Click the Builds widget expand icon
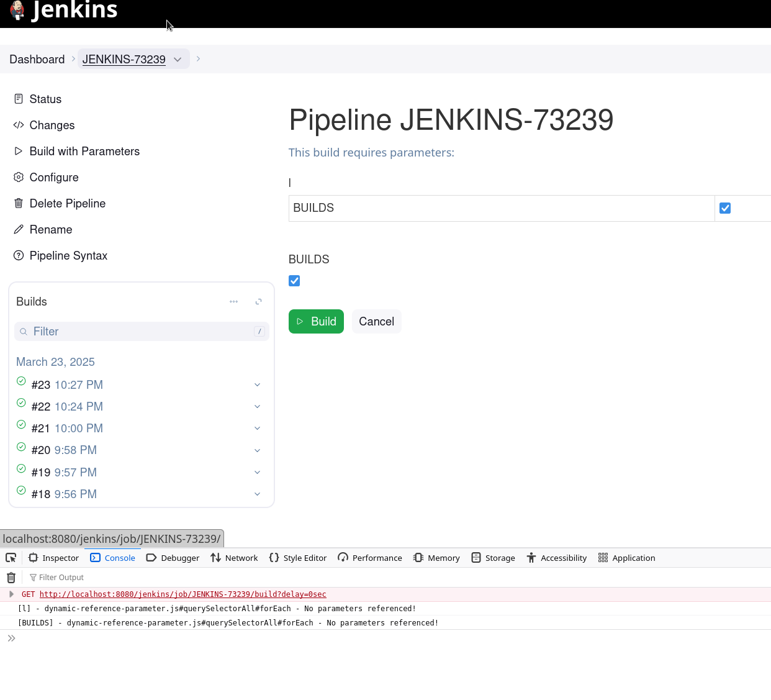 [x=258, y=302]
